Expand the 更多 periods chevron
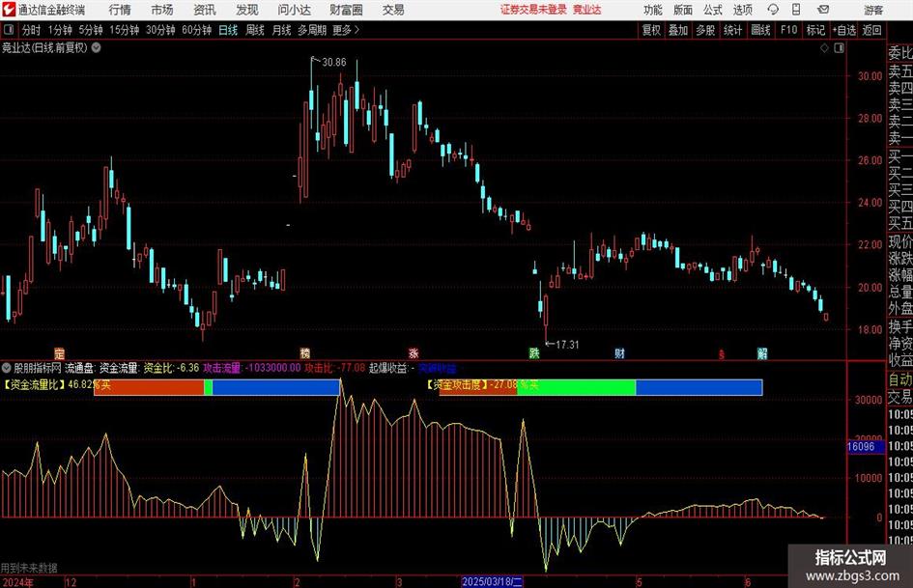Image resolution: width=913 pixels, height=588 pixels. (357, 30)
